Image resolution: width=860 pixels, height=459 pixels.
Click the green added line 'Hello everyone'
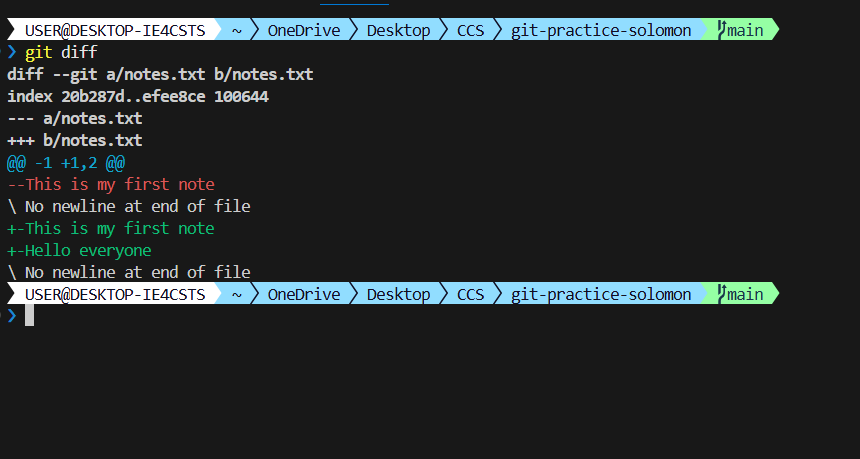point(80,250)
